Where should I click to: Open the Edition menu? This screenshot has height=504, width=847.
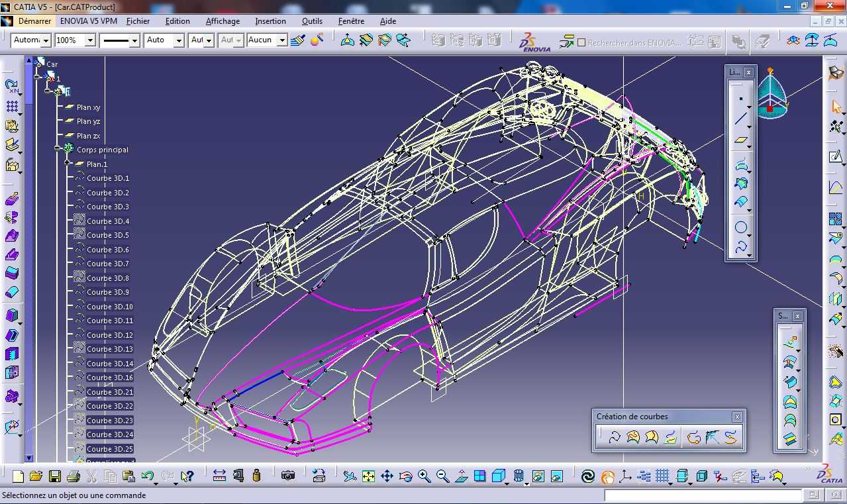click(x=177, y=21)
